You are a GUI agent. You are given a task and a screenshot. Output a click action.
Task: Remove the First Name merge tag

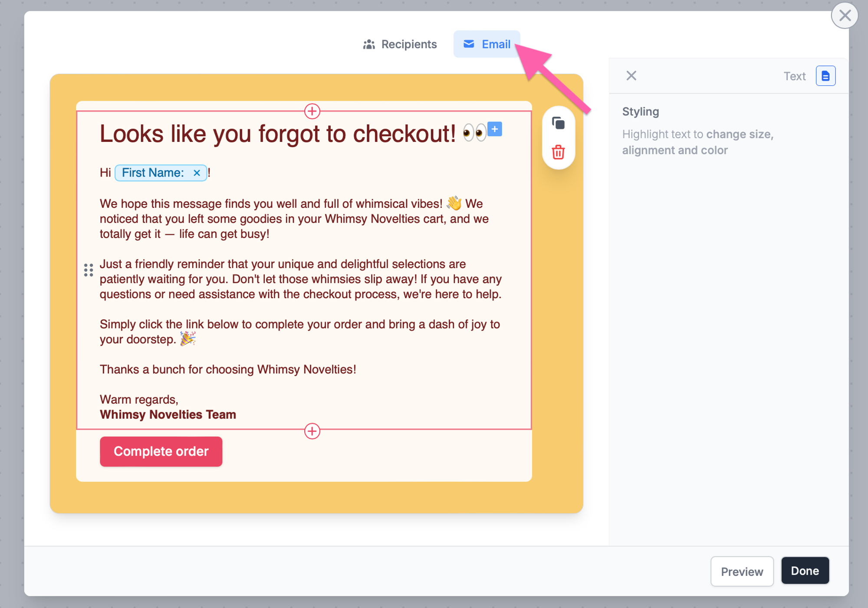(x=198, y=172)
